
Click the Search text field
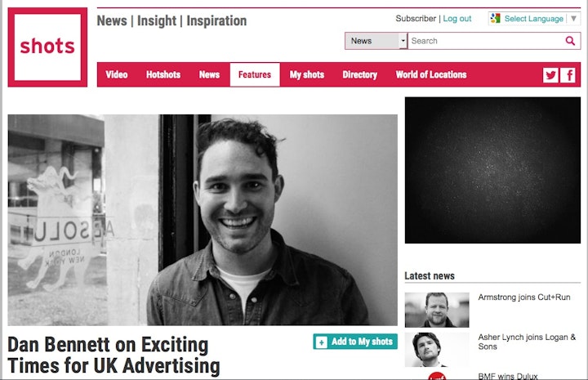486,41
